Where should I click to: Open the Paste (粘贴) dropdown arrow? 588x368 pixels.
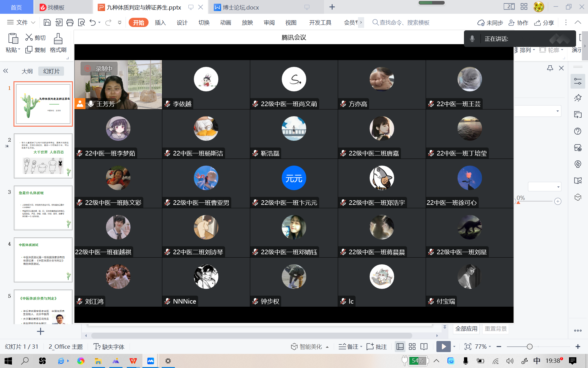click(19, 50)
